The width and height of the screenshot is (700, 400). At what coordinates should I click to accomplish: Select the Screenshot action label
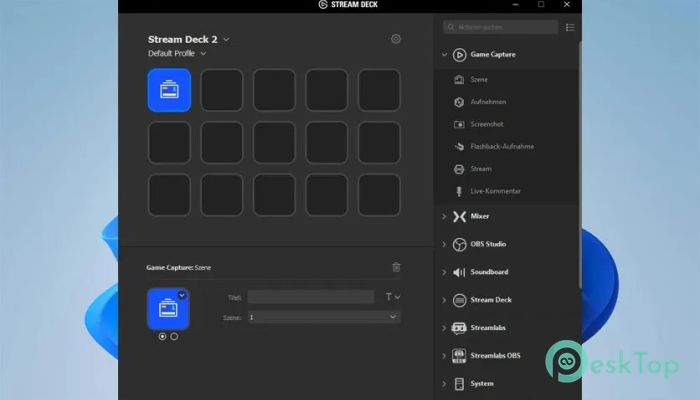487,124
